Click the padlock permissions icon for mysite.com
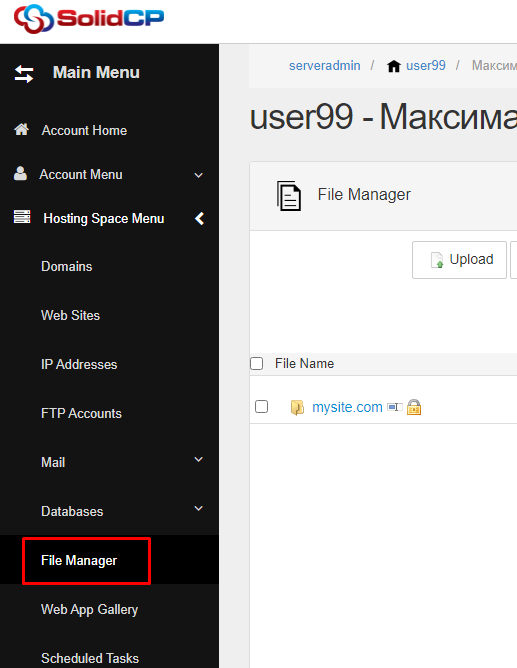 (x=414, y=407)
